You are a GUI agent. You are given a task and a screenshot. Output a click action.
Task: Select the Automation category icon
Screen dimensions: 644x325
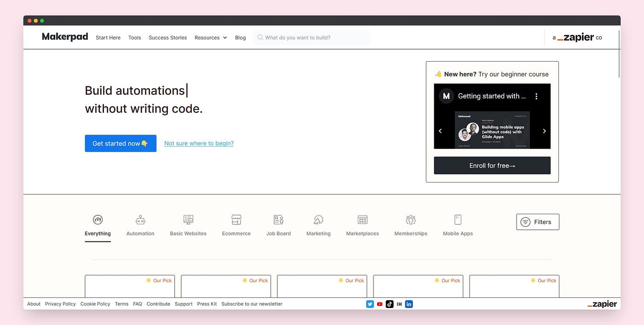pyautogui.click(x=140, y=220)
